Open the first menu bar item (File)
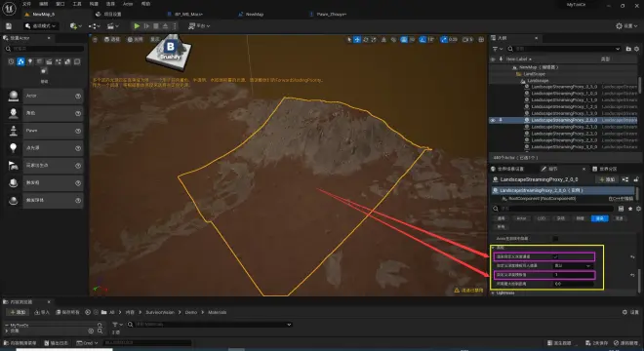 click(x=26, y=4)
